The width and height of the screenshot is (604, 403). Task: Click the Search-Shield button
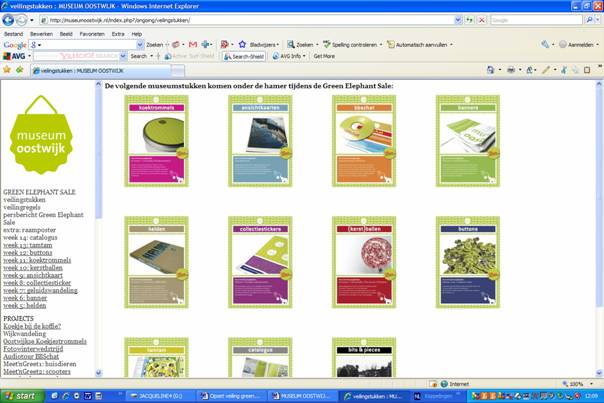click(244, 56)
